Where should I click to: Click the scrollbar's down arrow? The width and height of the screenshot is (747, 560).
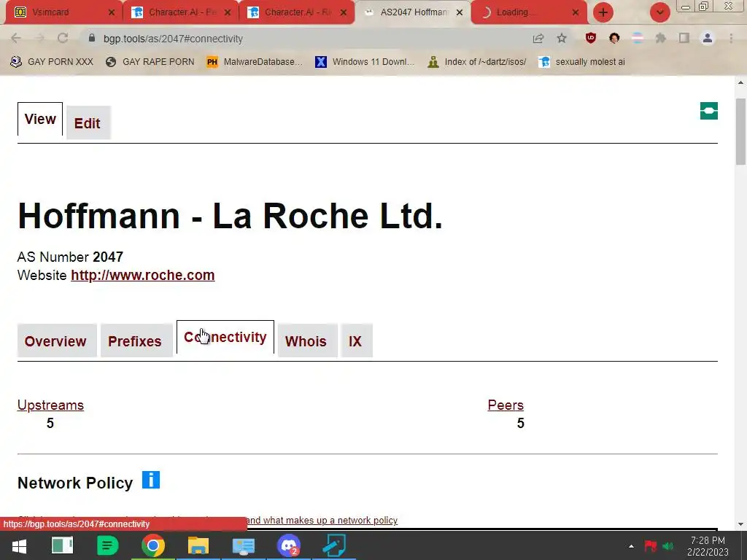741,524
